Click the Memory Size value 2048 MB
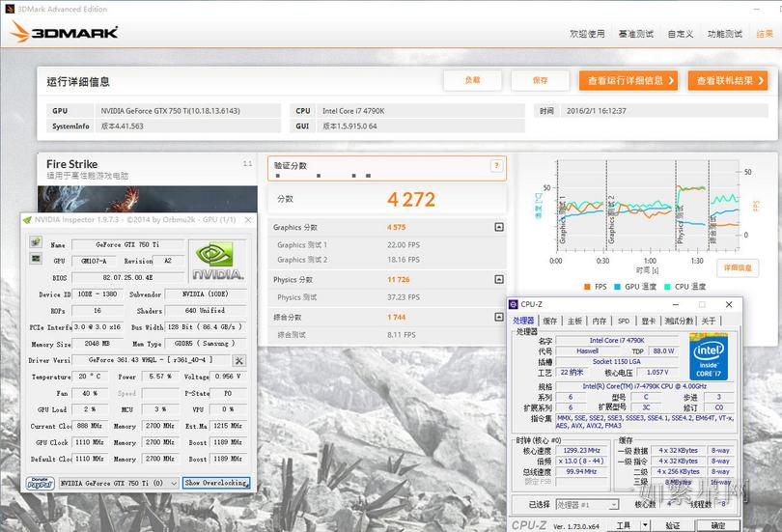The height and width of the screenshot is (532, 782). pos(96,344)
